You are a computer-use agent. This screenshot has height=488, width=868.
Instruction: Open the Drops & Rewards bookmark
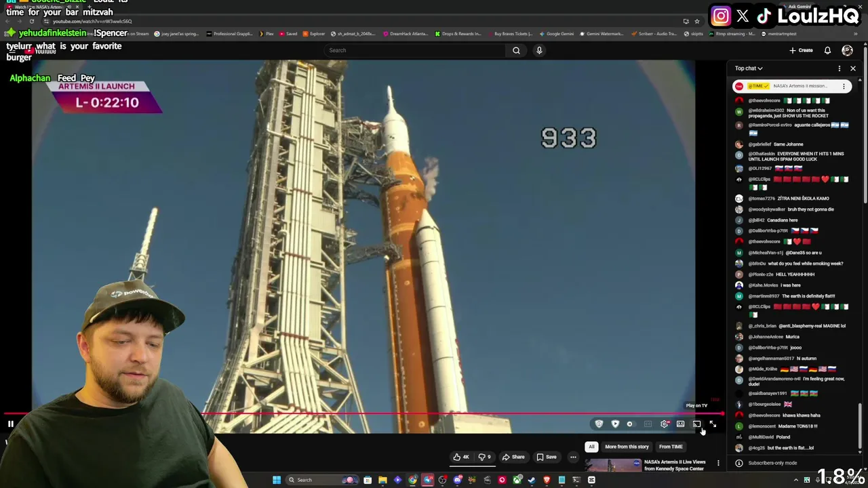(458, 34)
